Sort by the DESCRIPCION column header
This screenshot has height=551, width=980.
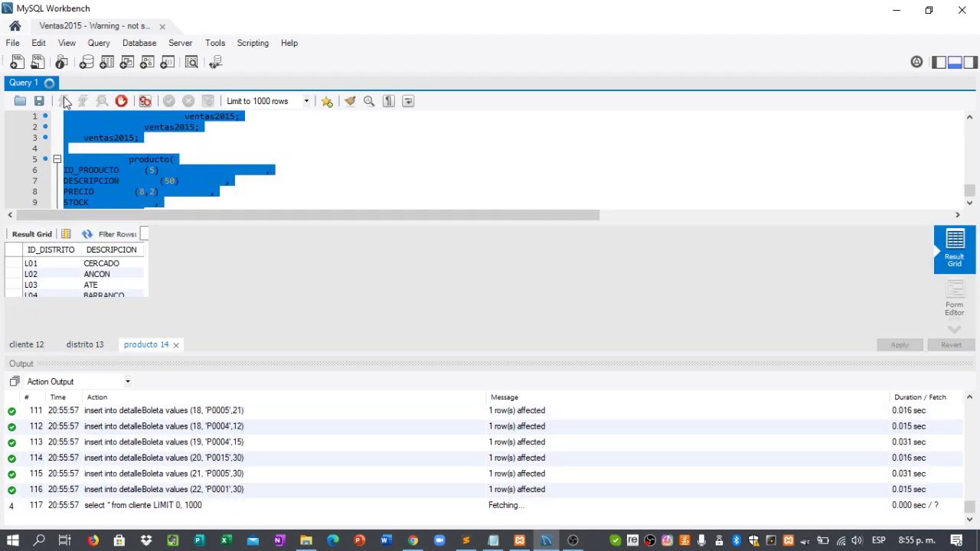[112, 249]
